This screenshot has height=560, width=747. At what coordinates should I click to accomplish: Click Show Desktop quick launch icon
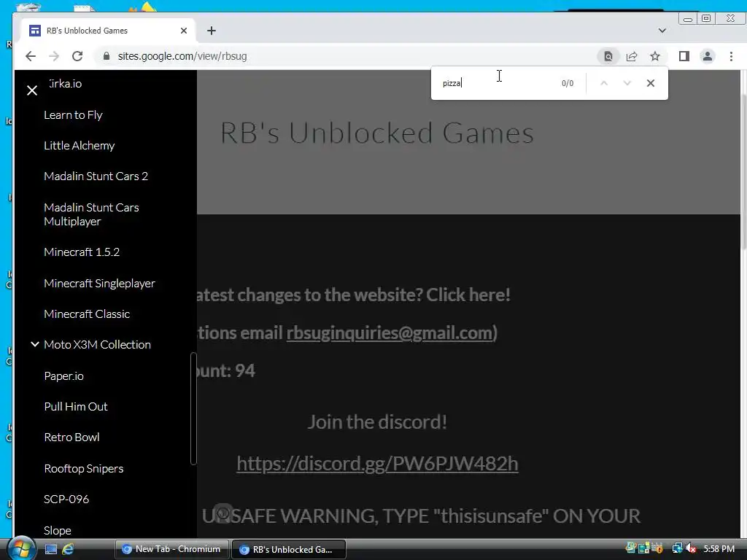point(51,549)
